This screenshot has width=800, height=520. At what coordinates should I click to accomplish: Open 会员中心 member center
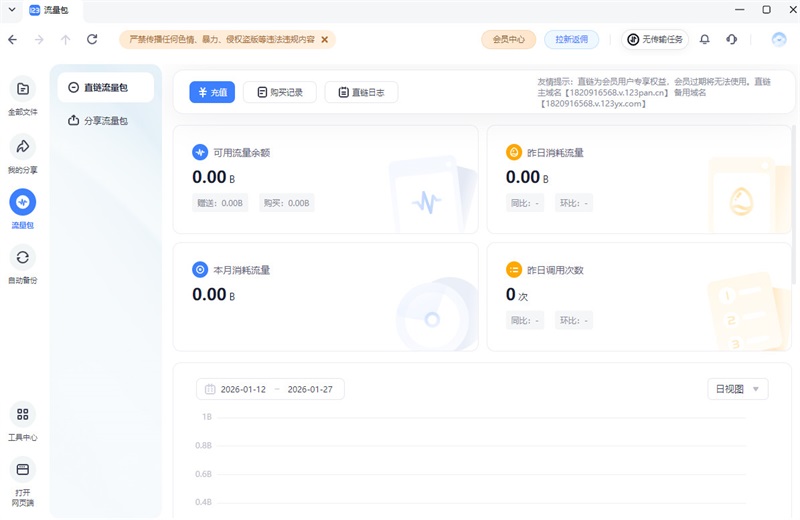click(x=508, y=39)
